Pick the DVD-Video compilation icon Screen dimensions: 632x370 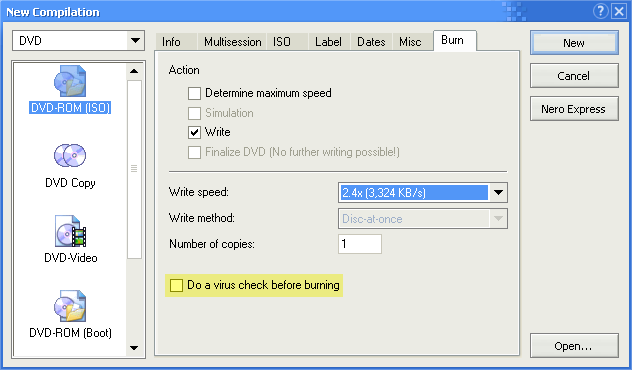pyautogui.click(x=71, y=231)
